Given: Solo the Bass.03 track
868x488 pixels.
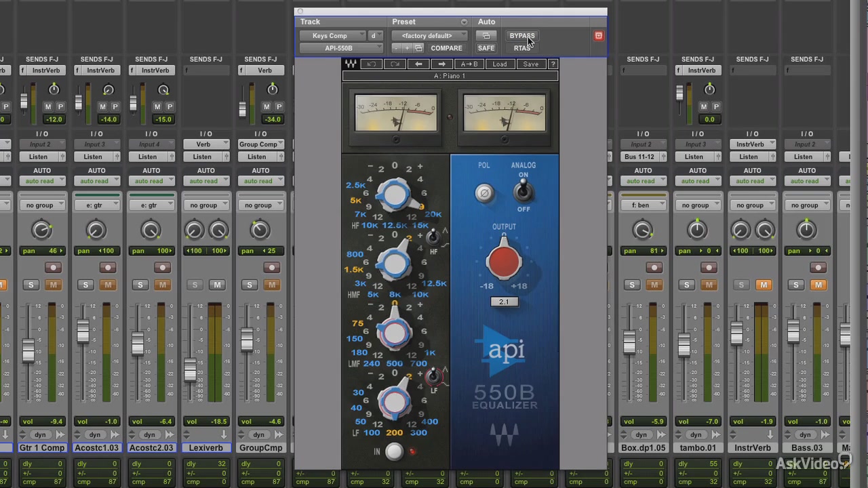Looking at the screenshot, I should [x=797, y=285].
